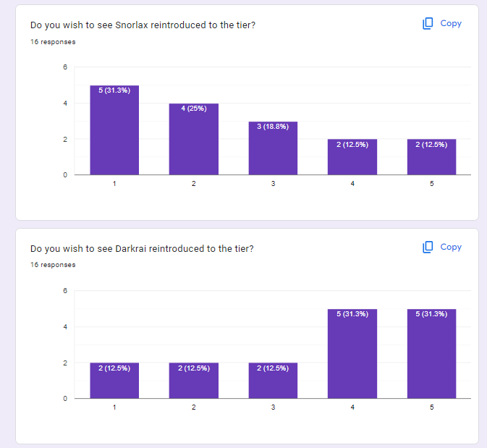
Task: Click the 16 responses text under Snorlax question
Action: [x=53, y=42]
